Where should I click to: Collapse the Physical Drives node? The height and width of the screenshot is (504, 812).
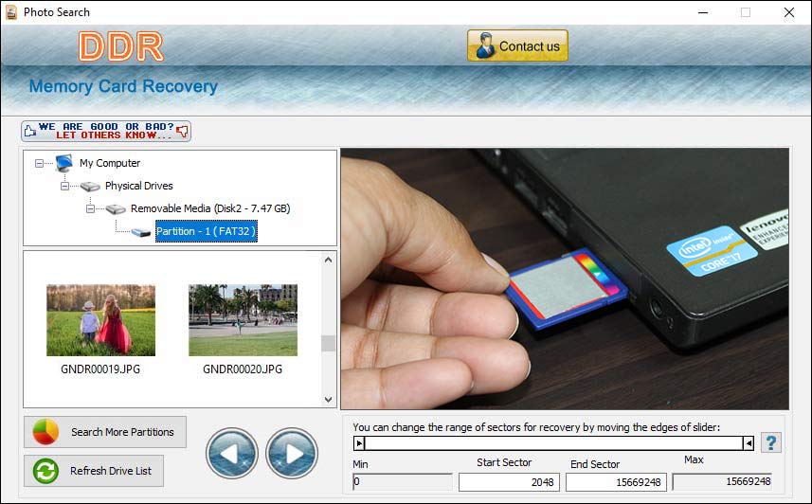click(x=64, y=186)
